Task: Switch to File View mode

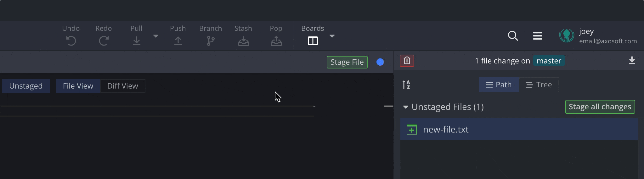Action: 78,86
